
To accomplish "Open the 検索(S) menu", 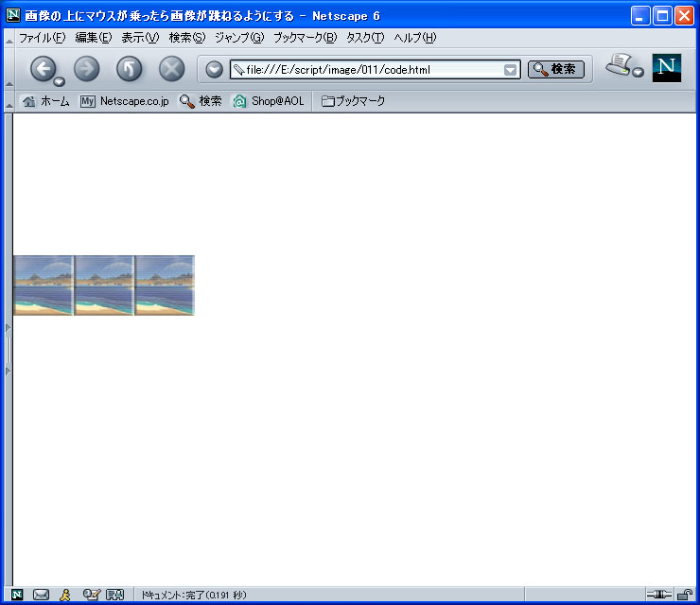I will 187,38.
